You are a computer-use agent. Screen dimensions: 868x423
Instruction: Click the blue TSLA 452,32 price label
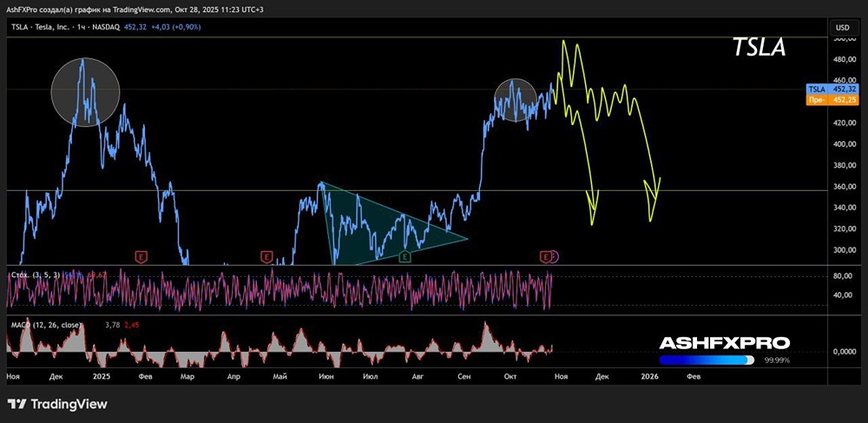(x=832, y=89)
